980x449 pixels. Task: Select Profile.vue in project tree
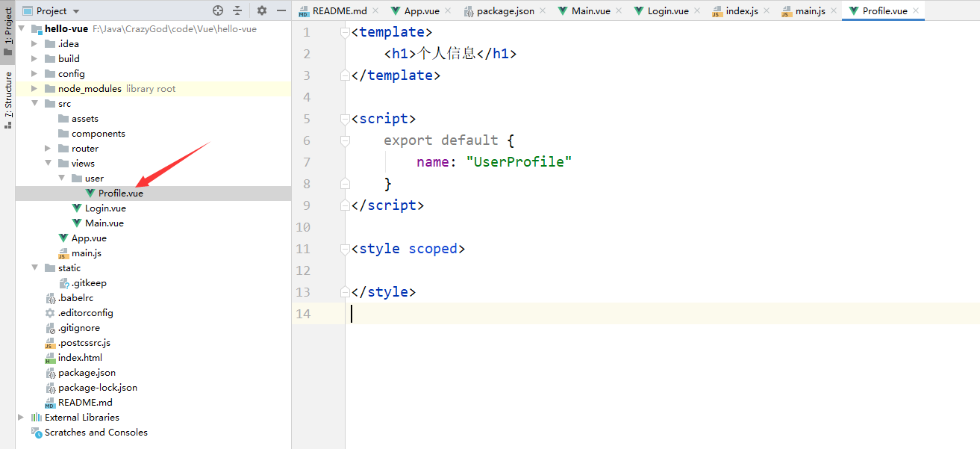click(120, 193)
